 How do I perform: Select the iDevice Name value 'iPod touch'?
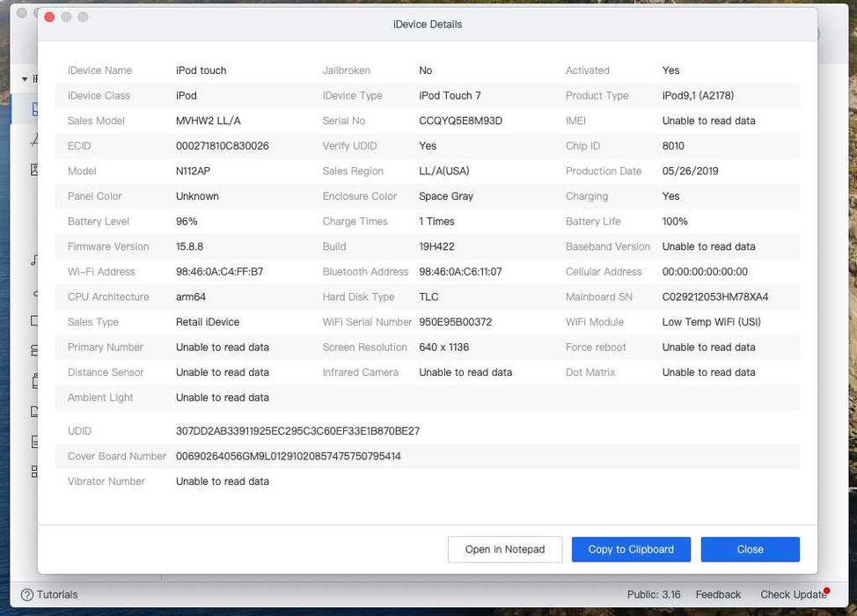click(201, 70)
